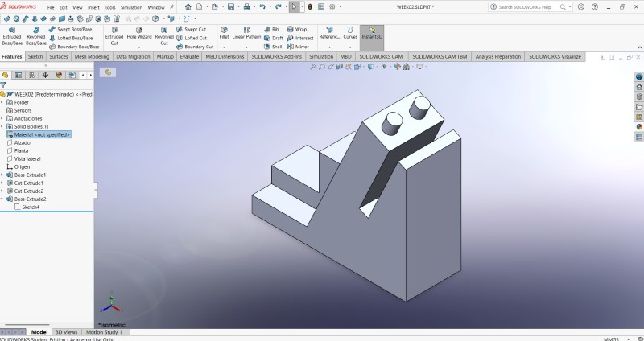Pin the menu bar with the pushpin
Image resolution: width=644 pixels, height=341 pixels.
click(x=171, y=7)
